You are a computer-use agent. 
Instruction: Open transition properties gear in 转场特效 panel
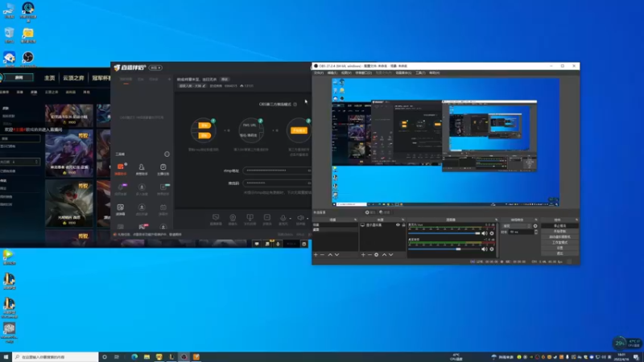535,226
